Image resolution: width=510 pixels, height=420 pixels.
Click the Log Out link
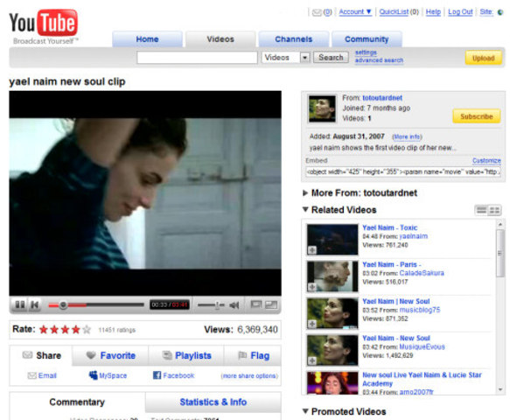[460, 11]
